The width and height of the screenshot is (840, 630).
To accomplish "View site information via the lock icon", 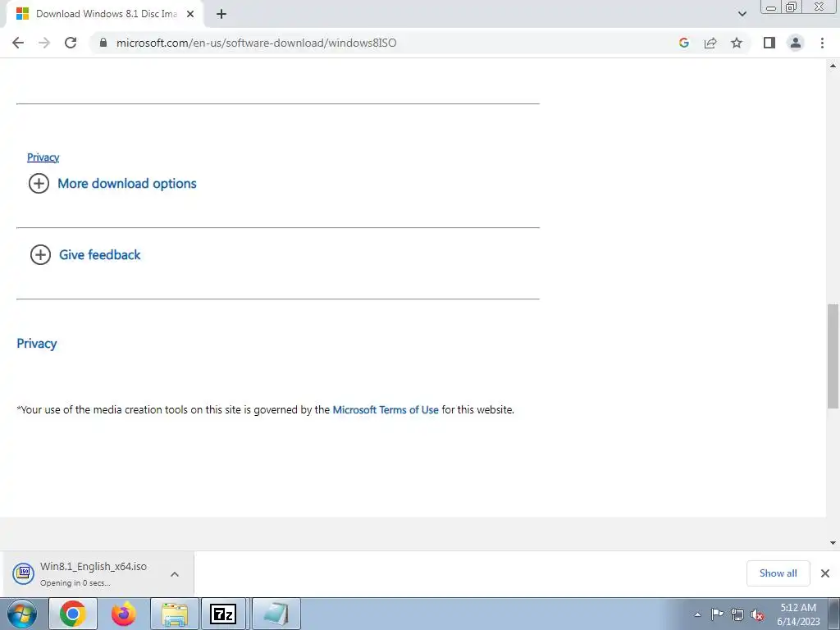I will coord(103,43).
